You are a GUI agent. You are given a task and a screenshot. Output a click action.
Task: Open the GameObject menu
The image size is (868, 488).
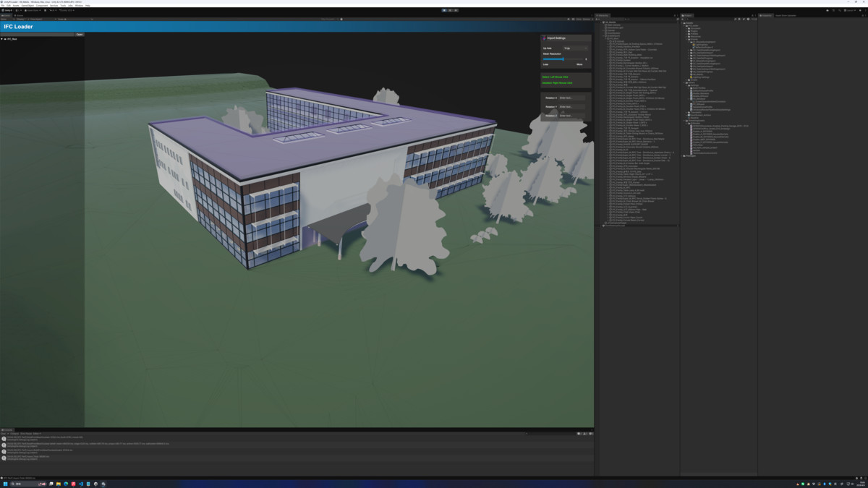(x=27, y=5)
